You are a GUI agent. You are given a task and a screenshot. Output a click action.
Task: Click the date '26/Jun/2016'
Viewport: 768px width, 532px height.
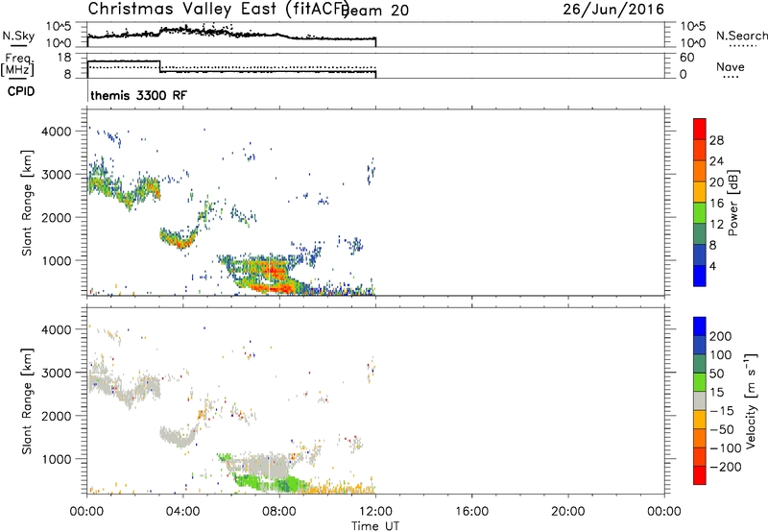coord(613,9)
